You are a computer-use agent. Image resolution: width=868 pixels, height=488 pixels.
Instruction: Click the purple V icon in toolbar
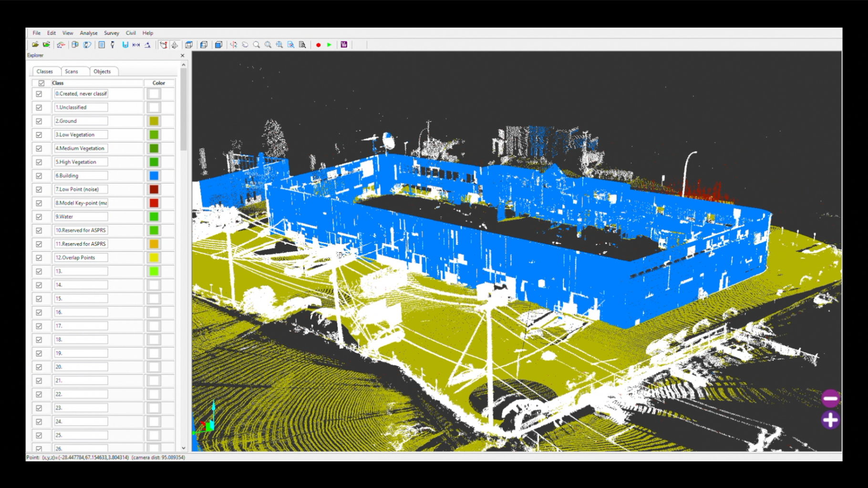(344, 45)
